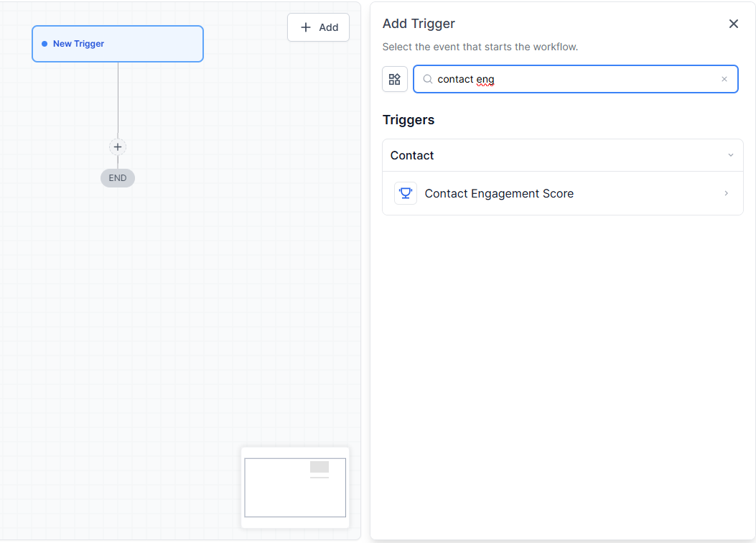Screen dimensions: 756x543
Task: Click the category grid view icon button
Action: click(395, 79)
